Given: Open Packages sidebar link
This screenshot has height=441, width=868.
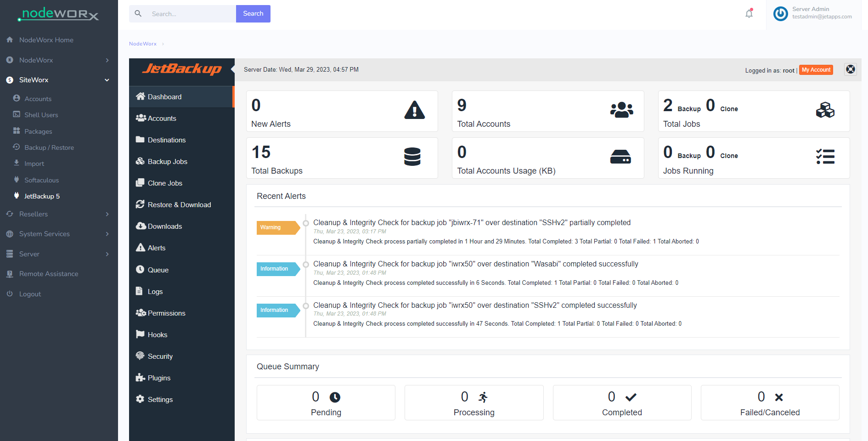Looking at the screenshot, I should coord(38,131).
